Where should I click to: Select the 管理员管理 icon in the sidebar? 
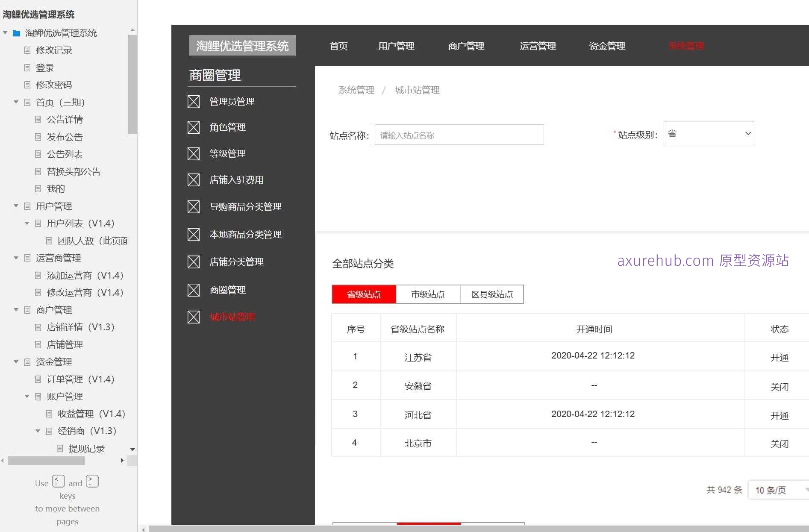(x=194, y=102)
